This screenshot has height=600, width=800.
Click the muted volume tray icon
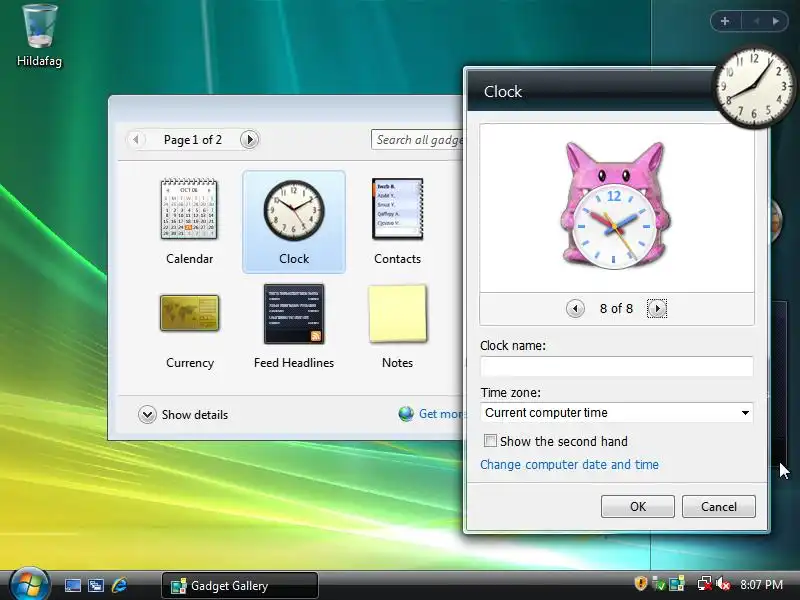point(722,584)
